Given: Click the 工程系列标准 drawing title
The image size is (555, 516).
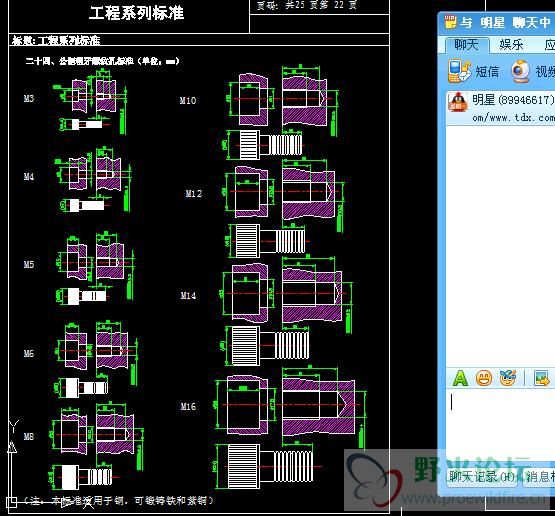Looking at the screenshot, I should 136,13.
